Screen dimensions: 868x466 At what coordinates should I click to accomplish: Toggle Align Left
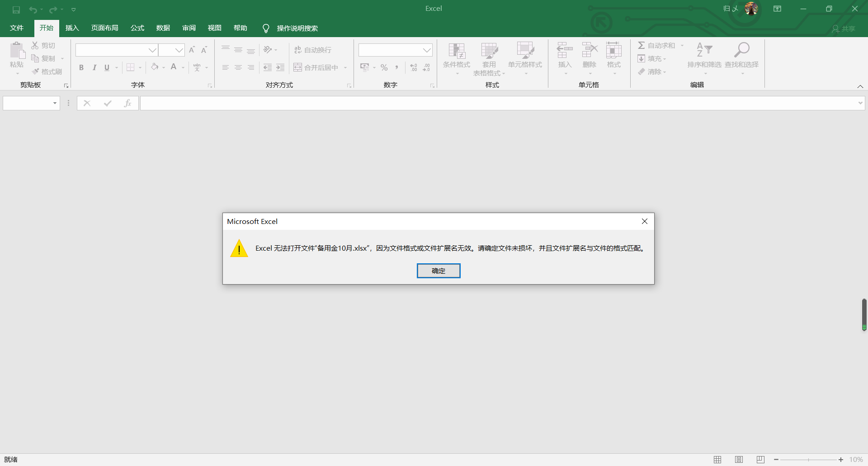[226, 67]
